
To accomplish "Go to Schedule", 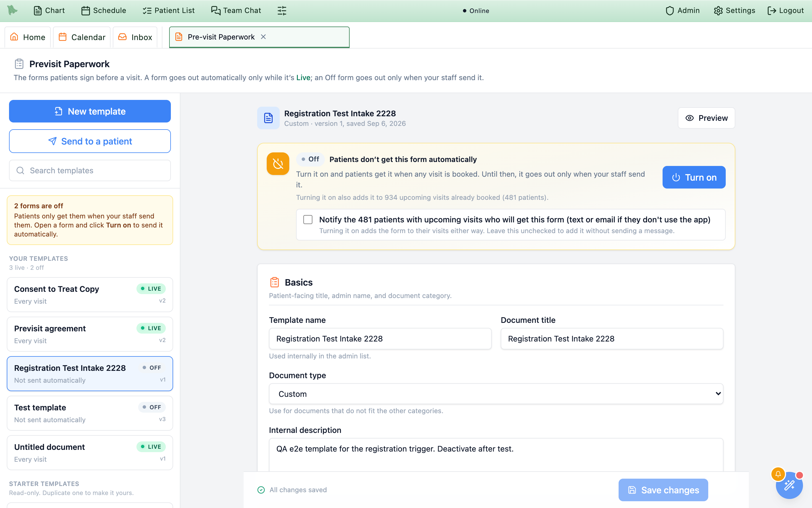I will tap(104, 10).
